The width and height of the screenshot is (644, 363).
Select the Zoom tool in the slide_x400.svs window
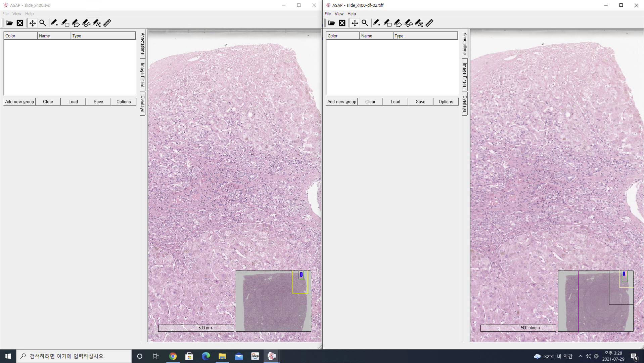point(43,23)
